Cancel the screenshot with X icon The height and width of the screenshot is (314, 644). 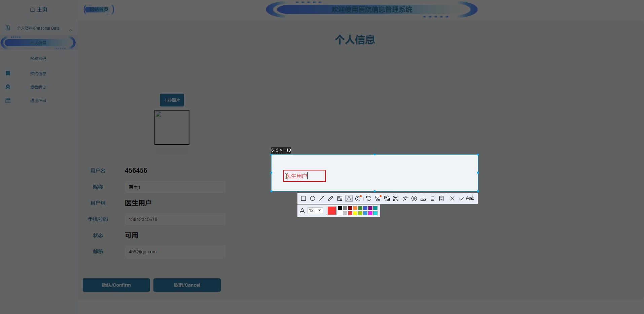tap(452, 198)
